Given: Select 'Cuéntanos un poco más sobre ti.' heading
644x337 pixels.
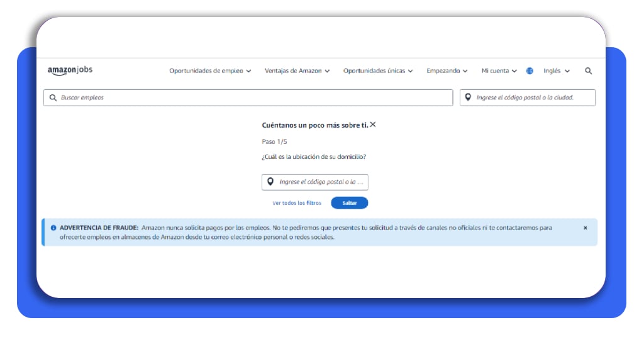Looking at the screenshot, I should click(x=315, y=125).
